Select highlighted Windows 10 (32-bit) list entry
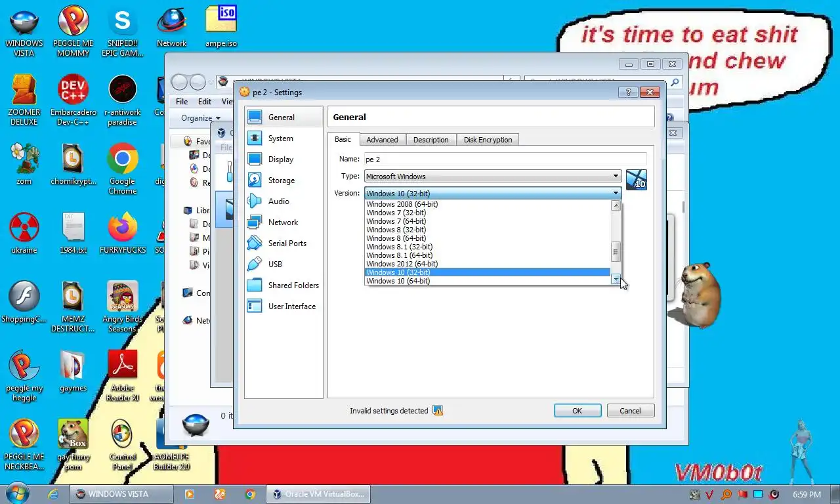 click(x=488, y=272)
